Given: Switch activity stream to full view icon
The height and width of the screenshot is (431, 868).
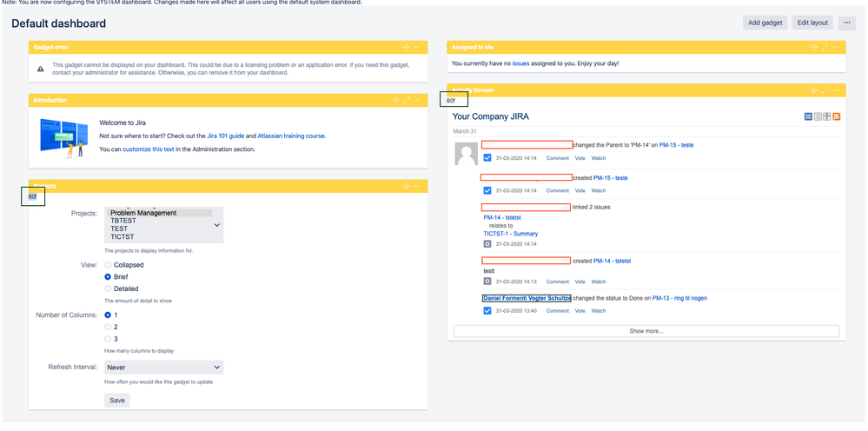Looking at the screenshot, I should pos(808,116).
